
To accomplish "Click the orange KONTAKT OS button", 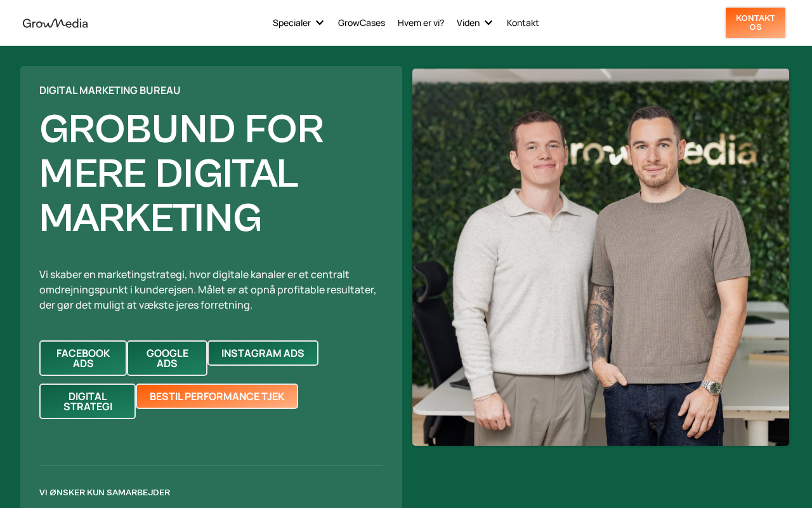I will (x=756, y=23).
